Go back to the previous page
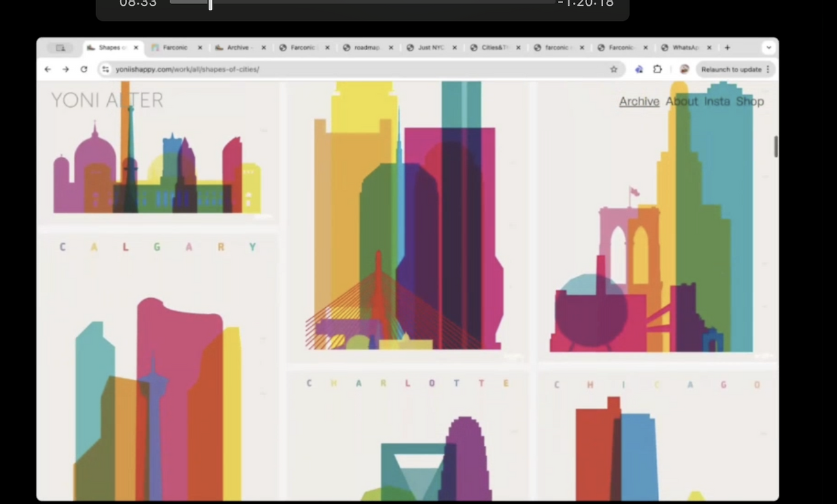The image size is (837, 504). [x=48, y=69]
